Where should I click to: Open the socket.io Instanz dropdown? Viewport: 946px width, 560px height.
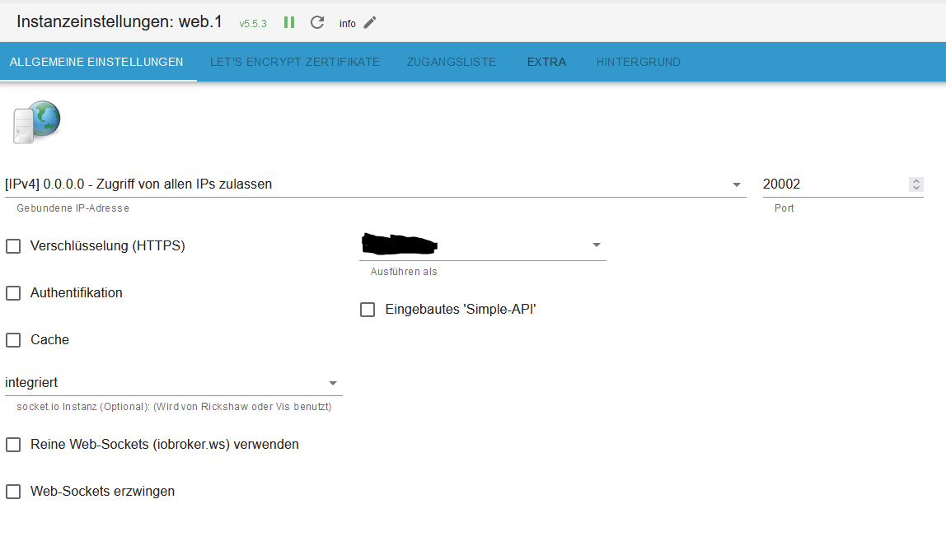173,383
